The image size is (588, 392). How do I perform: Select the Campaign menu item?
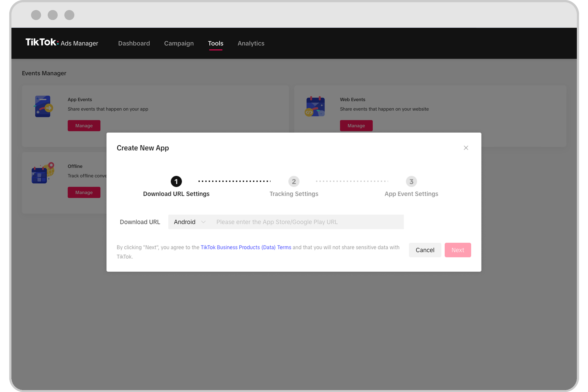pos(179,43)
